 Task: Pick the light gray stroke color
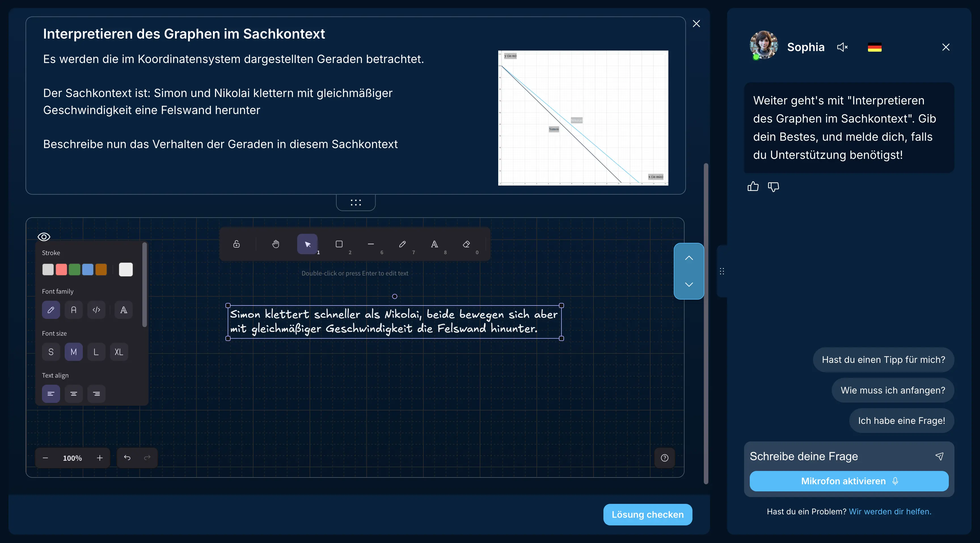[48, 270]
